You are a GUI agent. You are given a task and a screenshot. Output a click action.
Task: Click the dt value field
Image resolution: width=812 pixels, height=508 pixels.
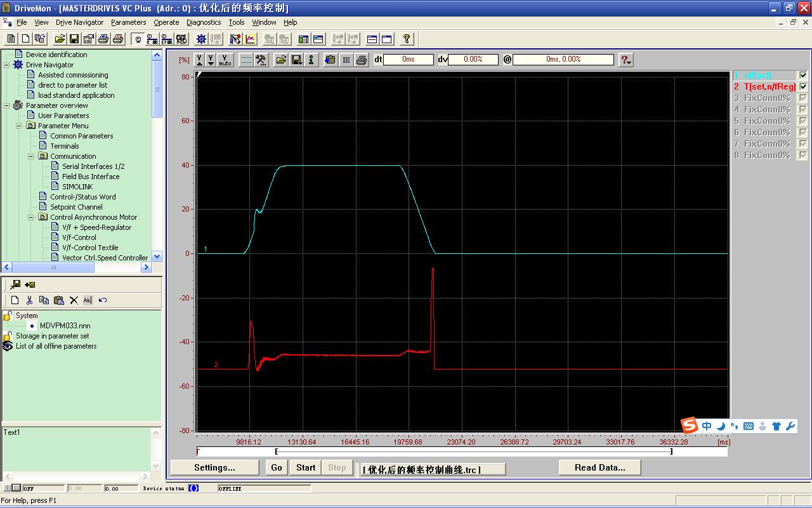409,60
